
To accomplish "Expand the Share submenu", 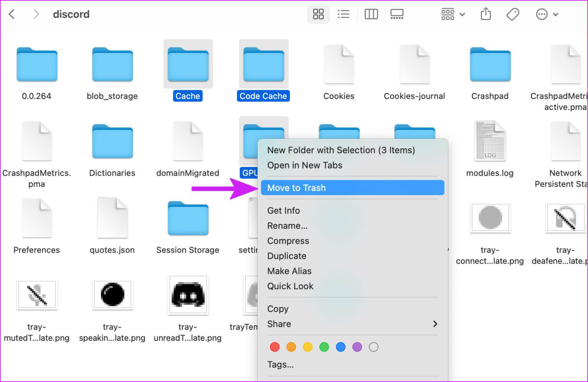I will (352, 324).
